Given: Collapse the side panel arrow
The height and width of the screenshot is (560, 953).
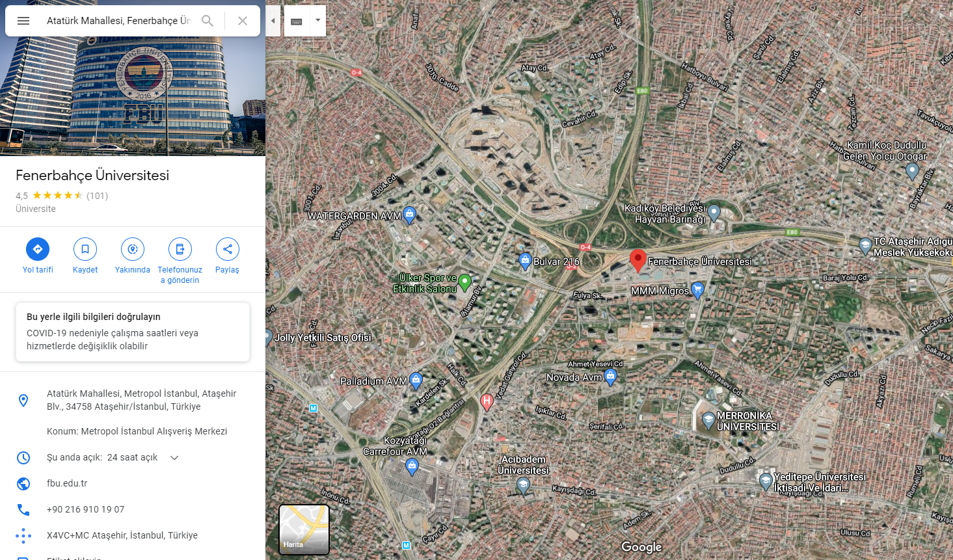Looking at the screenshot, I should point(273,21).
